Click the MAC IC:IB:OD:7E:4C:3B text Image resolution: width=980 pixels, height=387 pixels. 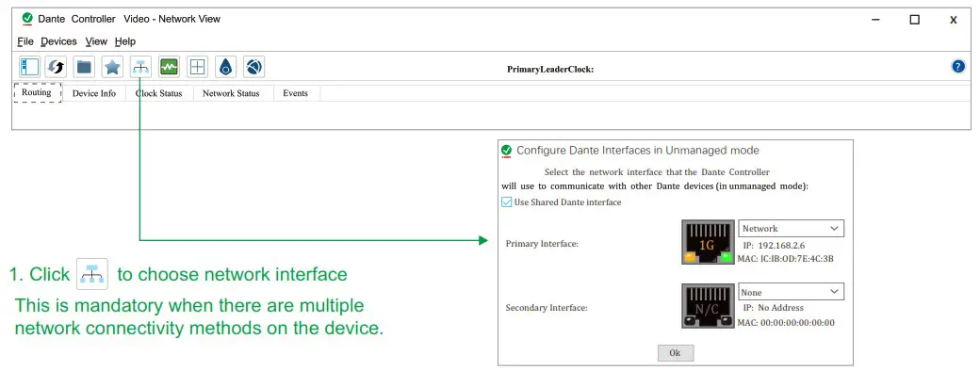tap(786, 258)
